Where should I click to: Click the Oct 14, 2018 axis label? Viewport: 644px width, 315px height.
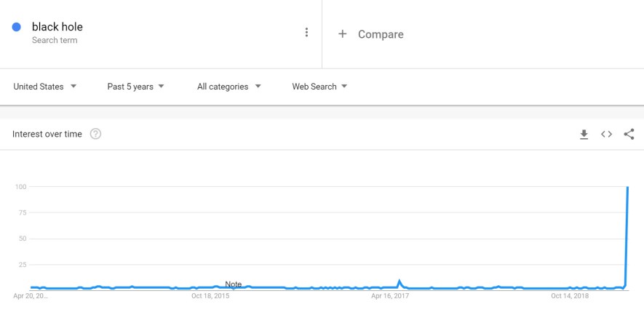coord(570,295)
